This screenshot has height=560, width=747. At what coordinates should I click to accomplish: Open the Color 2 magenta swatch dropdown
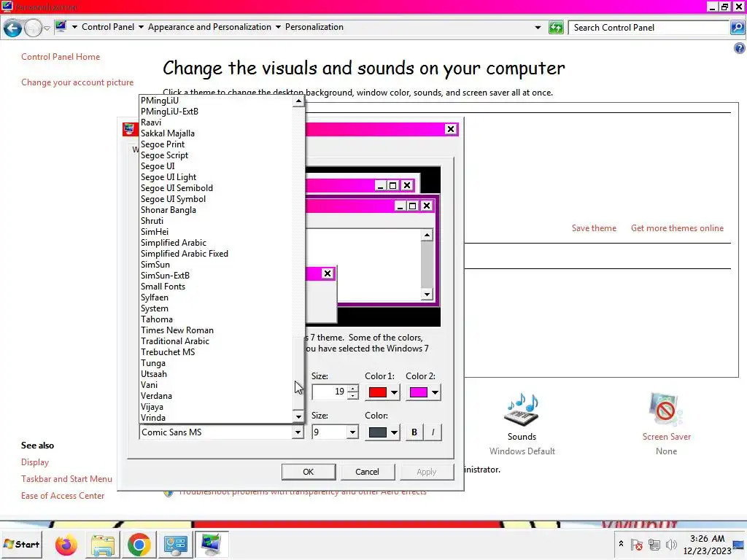424,392
